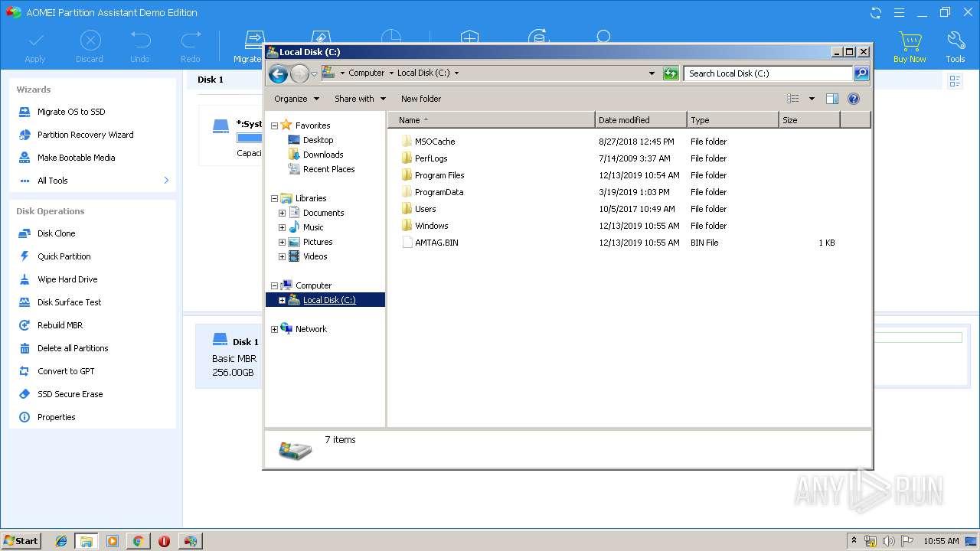The image size is (980, 551).
Task: Sort by the Type column header
Action: click(x=733, y=120)
